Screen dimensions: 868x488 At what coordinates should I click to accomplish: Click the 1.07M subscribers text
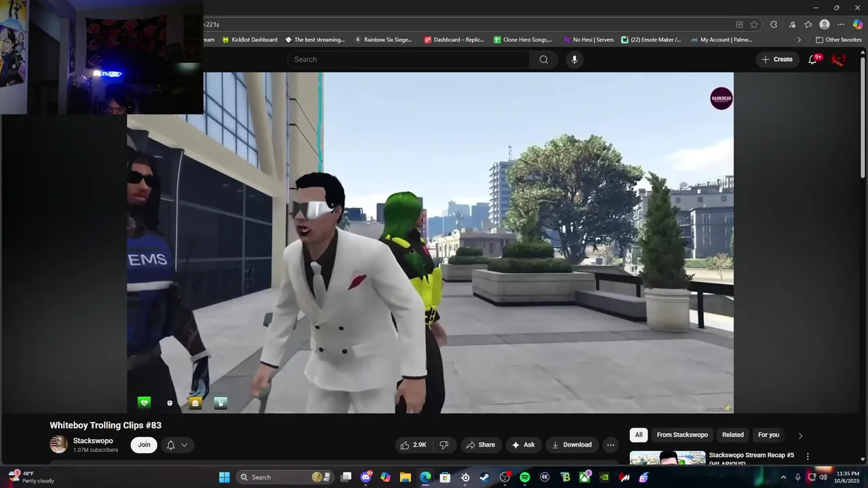point(96,450)
